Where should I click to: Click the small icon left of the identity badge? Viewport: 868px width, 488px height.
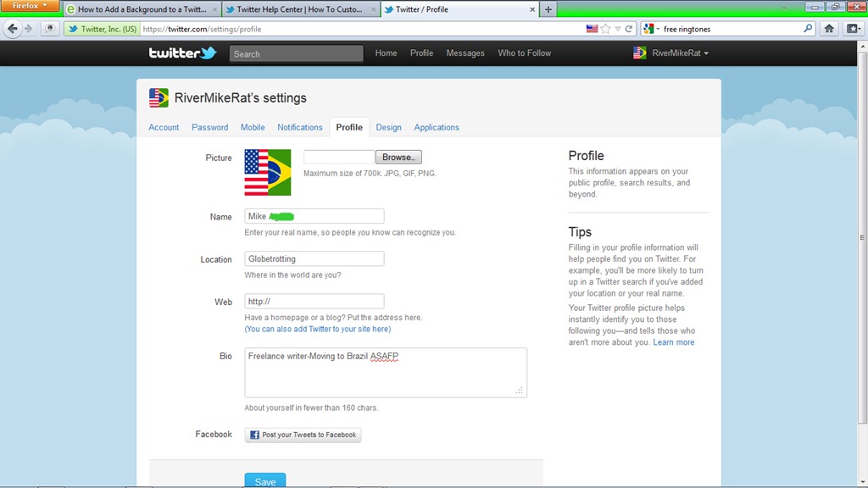(50, 29)
